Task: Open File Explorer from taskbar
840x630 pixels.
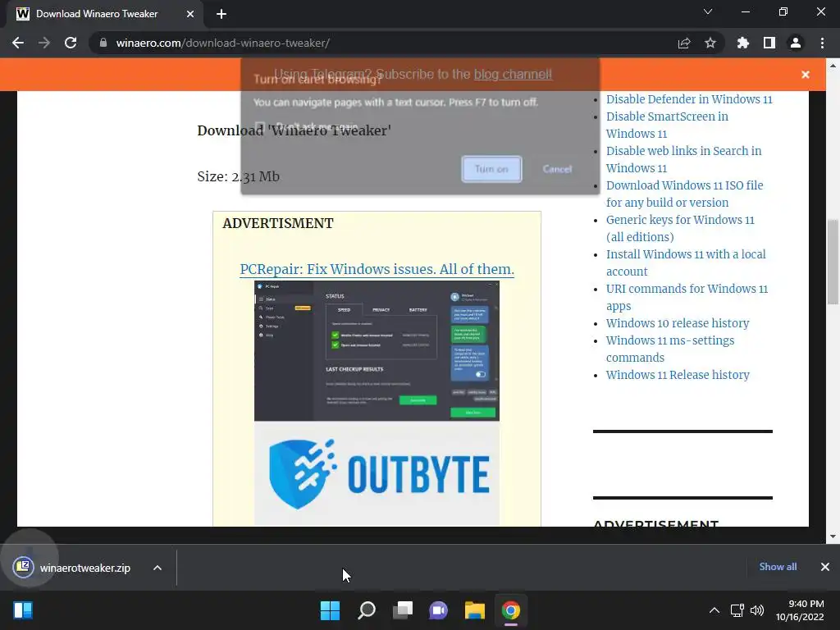Action: point(475,610)
